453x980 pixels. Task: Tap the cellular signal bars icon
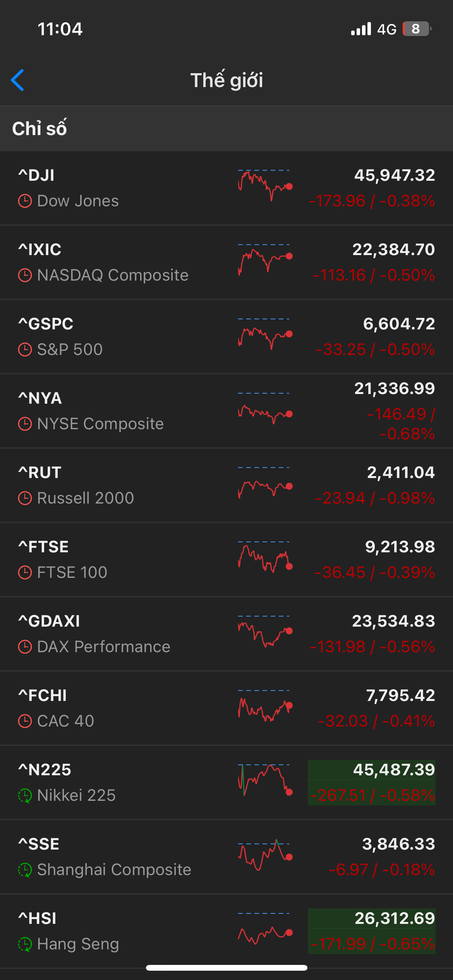pyautogui.click(x=361, y=29)
